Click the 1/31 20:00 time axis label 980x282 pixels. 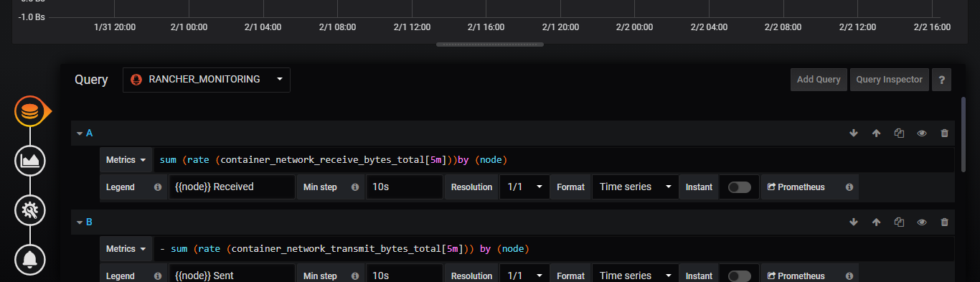click(x=115, y=27)
